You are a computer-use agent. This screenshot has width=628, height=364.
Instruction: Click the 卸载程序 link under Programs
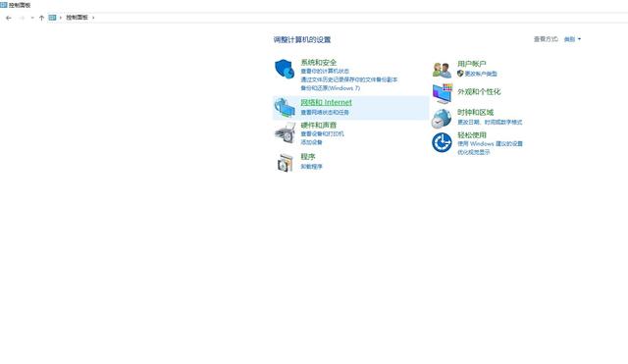(x=311, y=166)
